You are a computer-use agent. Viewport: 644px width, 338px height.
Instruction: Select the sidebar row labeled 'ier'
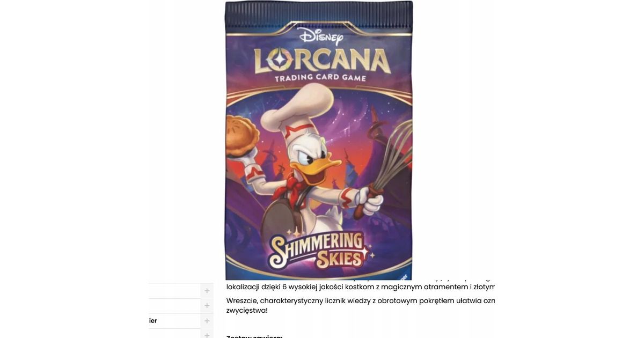pos(181,320)
